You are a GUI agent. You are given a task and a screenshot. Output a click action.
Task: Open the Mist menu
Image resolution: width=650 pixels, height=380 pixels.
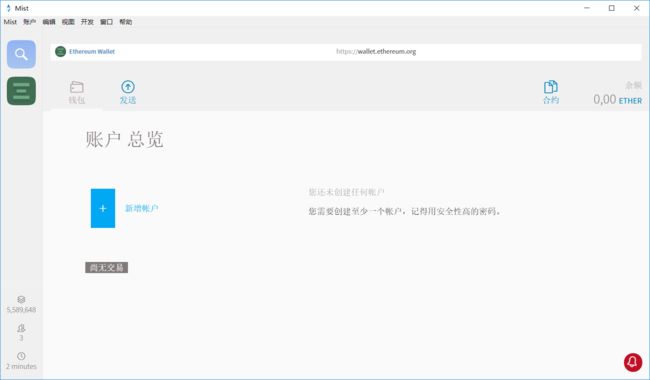click(x=10, y=22)
